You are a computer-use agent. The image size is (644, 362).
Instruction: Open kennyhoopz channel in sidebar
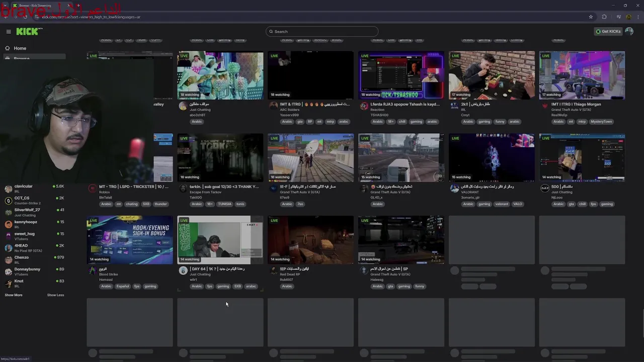click(34, 224)
